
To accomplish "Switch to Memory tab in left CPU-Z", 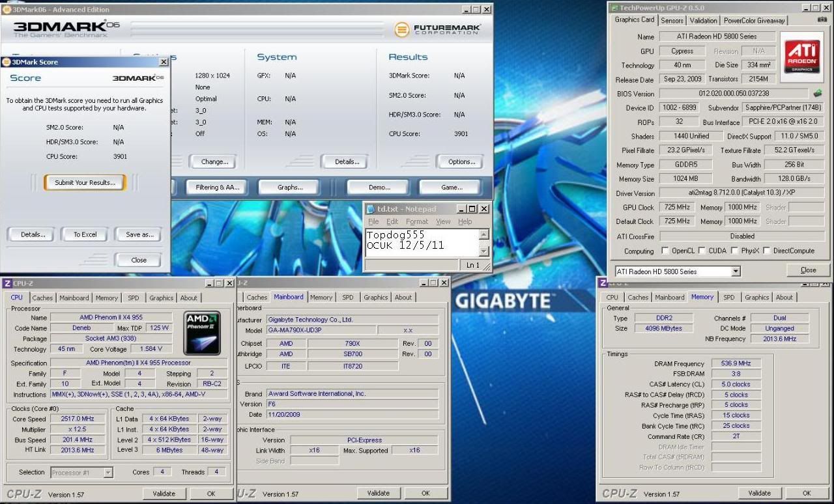I will point(107,298).
